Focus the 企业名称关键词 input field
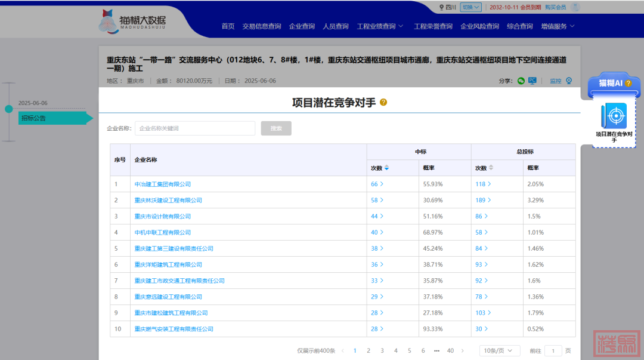This screenshot has height=360, width=644. [195, 128]
